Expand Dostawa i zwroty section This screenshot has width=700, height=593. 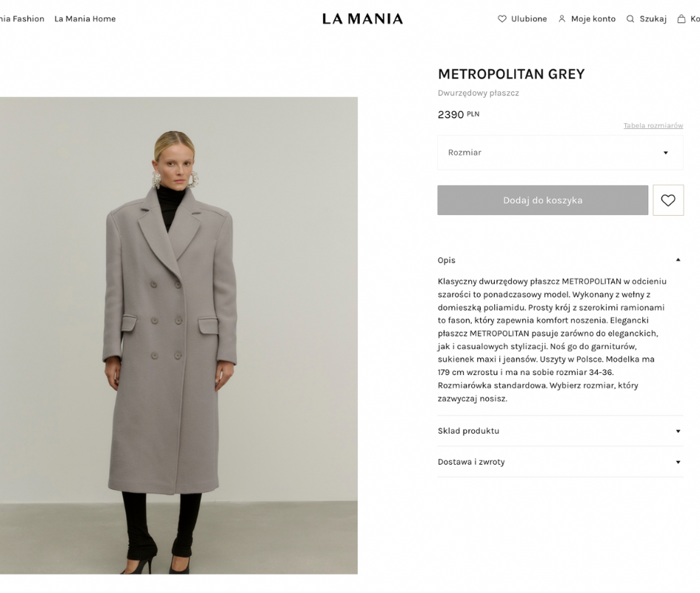[x=560, y=462]
